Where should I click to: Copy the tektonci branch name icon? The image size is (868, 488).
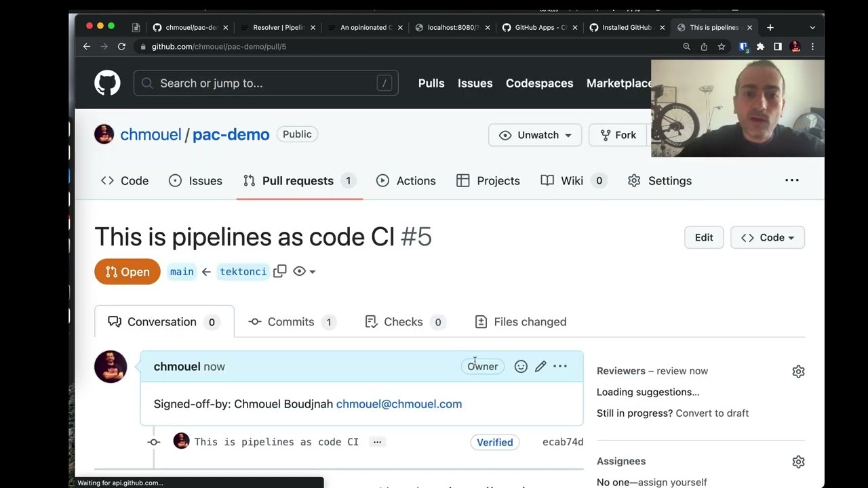tap(279, 271)
